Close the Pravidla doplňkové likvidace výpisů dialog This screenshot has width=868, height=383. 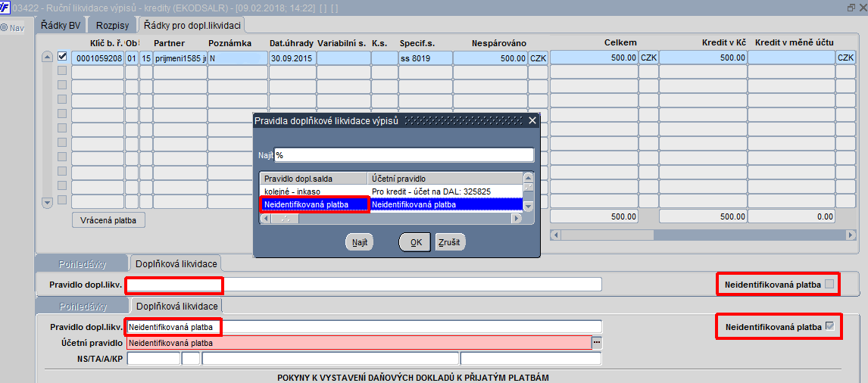(x=532, y=120)
